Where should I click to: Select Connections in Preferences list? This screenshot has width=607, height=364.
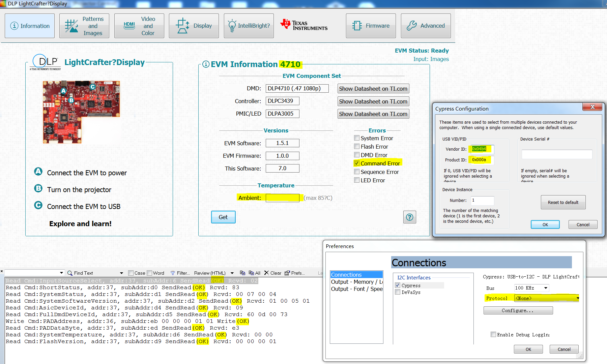click(x=356, y=275)
